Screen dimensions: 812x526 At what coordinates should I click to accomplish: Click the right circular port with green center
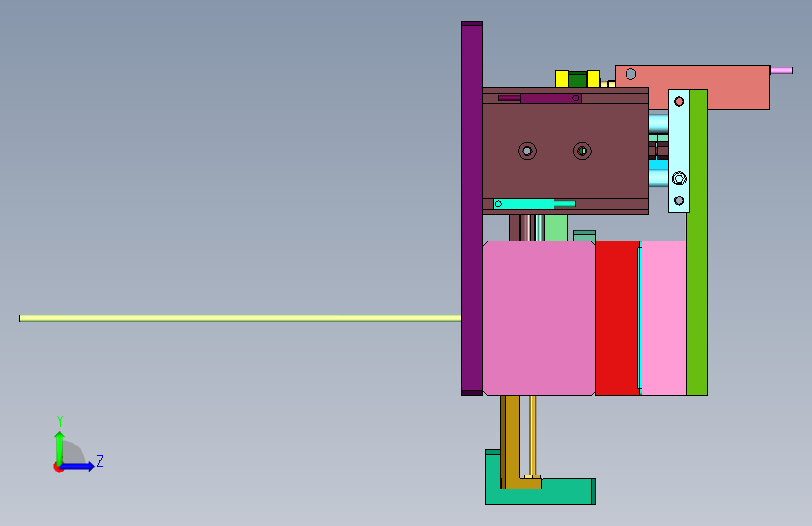(582, 152)
